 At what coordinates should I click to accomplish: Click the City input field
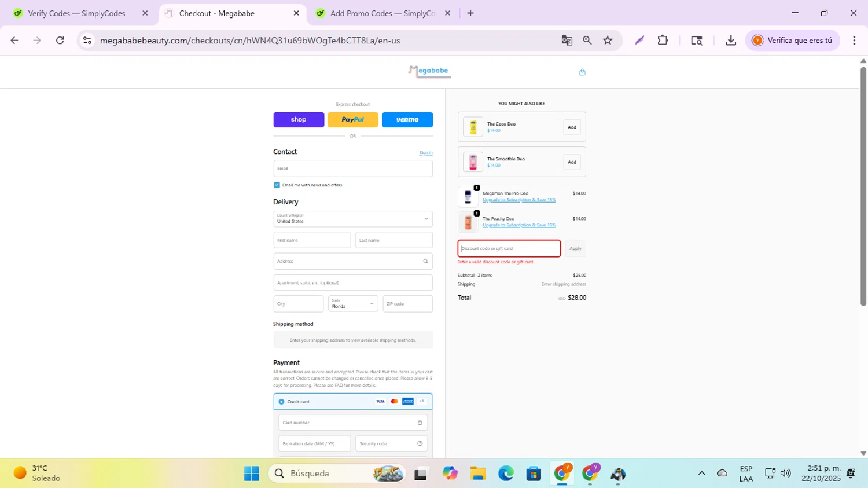point(299,303)
